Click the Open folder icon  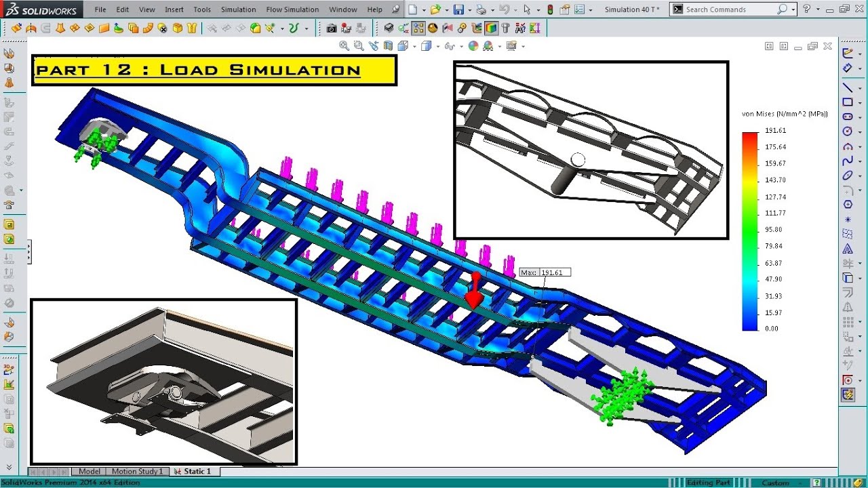coord(436,9)
